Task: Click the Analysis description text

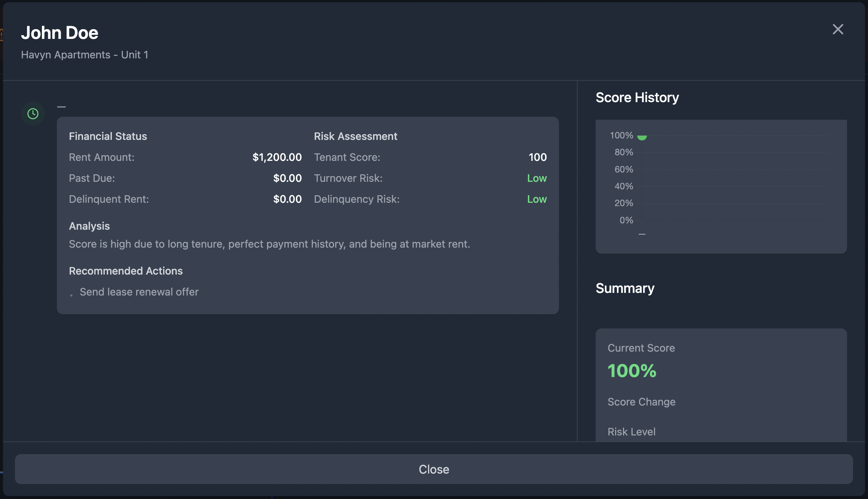Action: [269, 244]
